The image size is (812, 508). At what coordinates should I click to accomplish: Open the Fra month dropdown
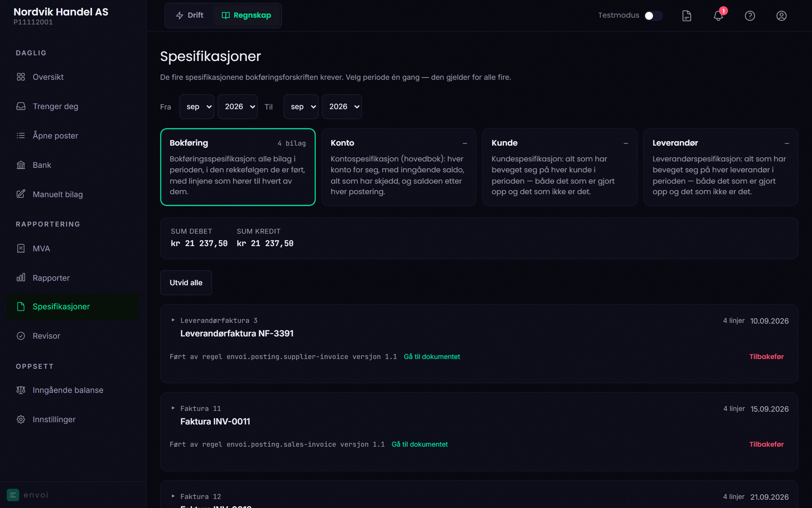click(197, 106)
